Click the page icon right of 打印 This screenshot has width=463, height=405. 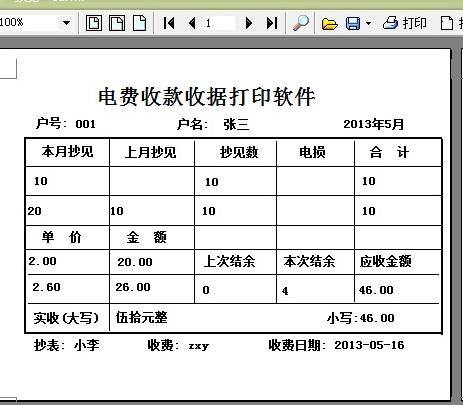pyautogui.click(x=447, y=23)
